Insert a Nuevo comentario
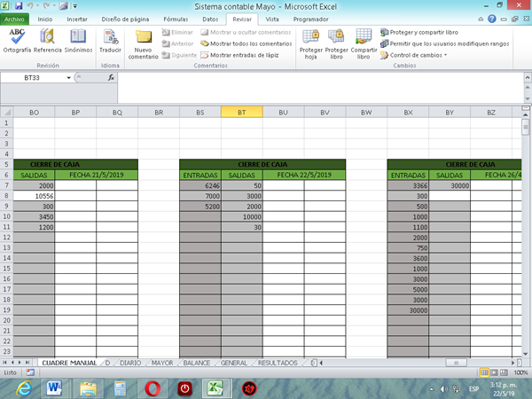Image resolution: width=532 pixels, height=399 pixels. point(144,44)
